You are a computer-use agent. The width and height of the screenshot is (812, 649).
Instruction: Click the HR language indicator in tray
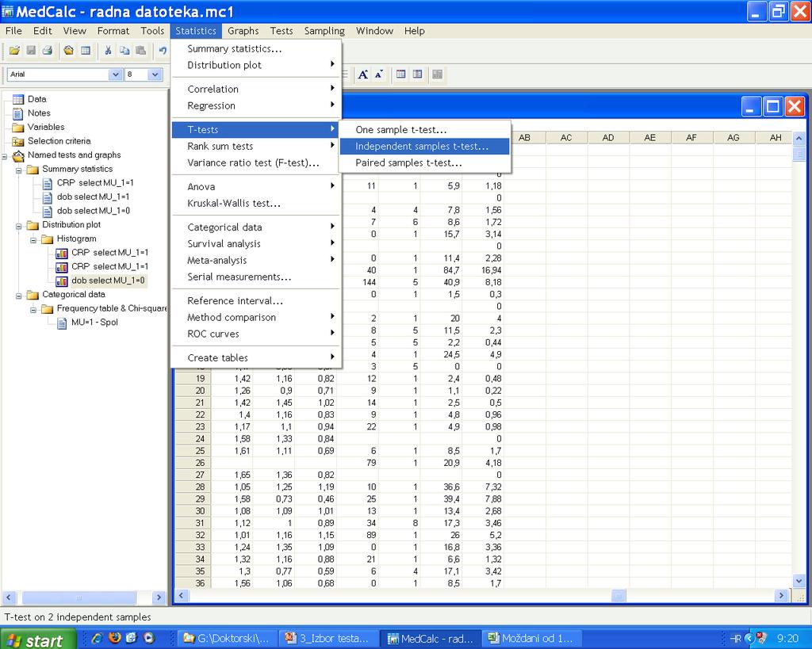tap(735, 639)
